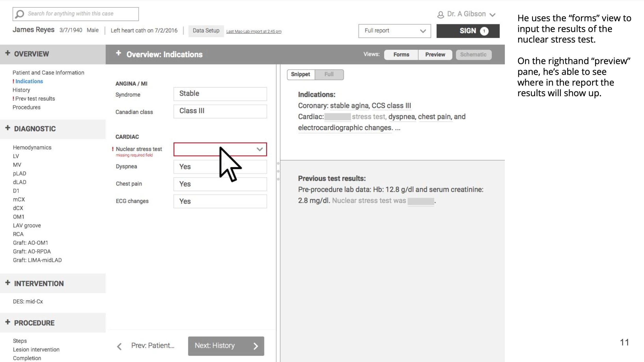The width and height of the screenshot is (644, 362).
Task: Click the plus icon beside Overview: Indications
Action: [118, 53]
